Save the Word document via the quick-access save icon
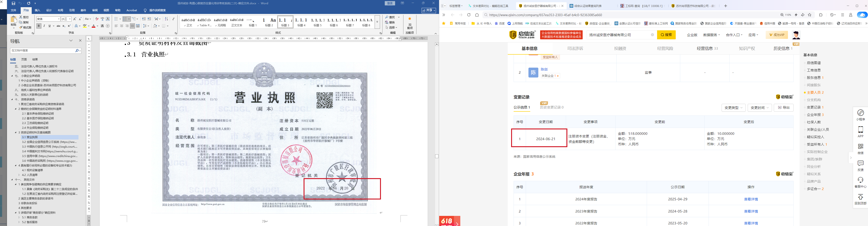Screen dimensions: 868x226 click(13, 3)
